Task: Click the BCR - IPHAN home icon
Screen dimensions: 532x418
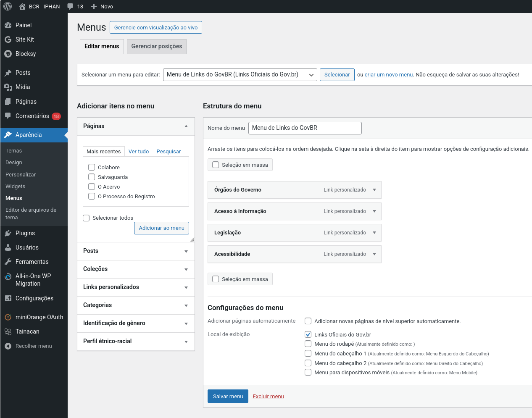Action: [x=22, y=6]
